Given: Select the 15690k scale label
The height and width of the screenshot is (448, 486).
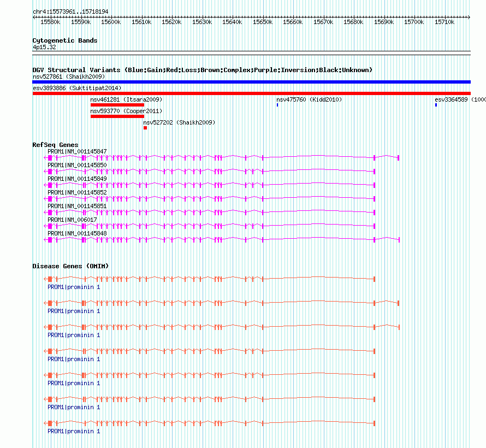Looking at the screenshot, I should click(384, 22).
